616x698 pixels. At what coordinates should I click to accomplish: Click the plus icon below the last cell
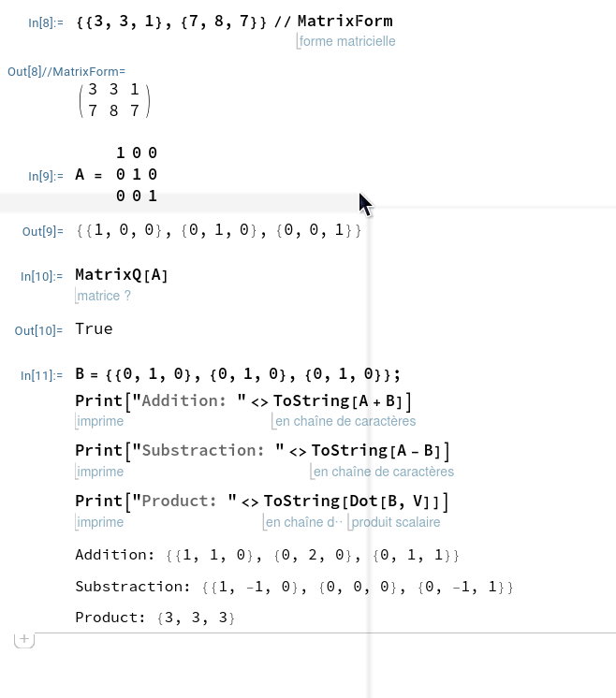[x=24, y=639]
